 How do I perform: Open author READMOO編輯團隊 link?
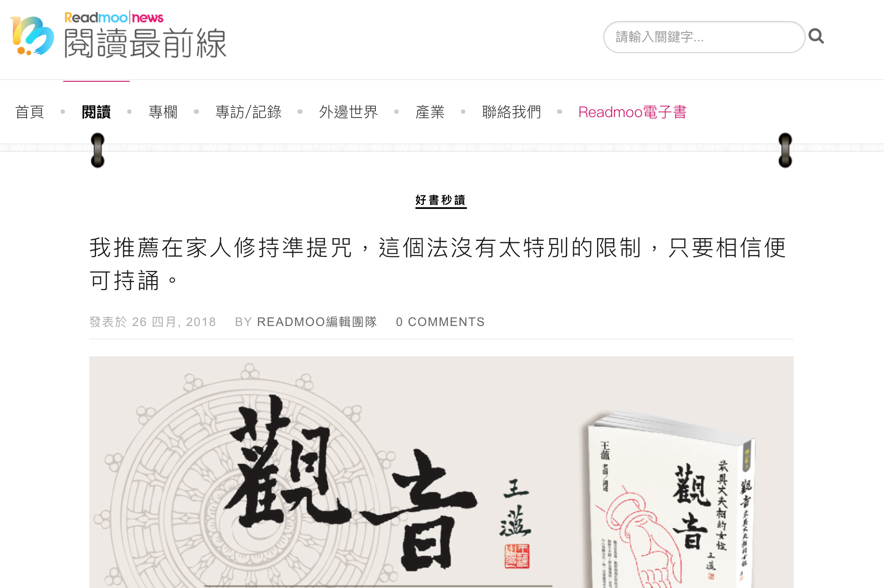(x=317, y=322)
